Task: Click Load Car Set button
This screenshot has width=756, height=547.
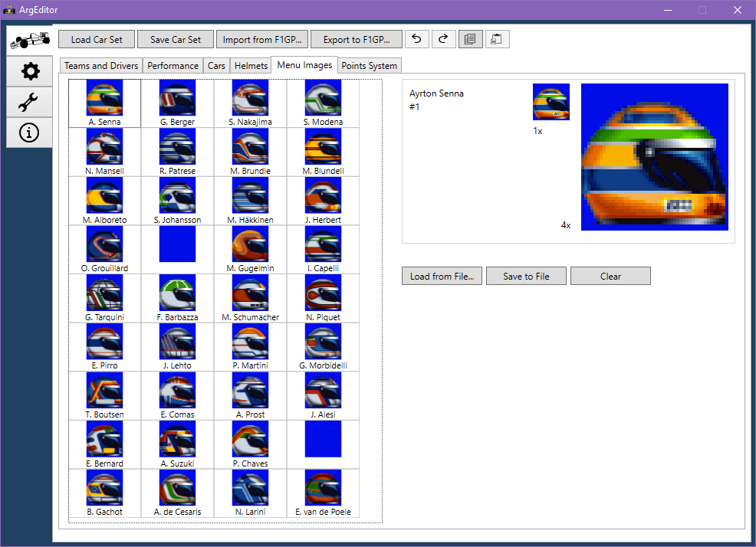Action: pyautogui.click(x=97, y=40)
